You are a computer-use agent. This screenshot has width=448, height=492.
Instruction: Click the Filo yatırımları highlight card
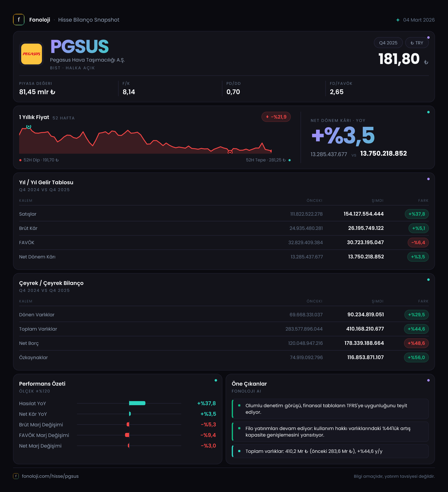pos(330,432)
